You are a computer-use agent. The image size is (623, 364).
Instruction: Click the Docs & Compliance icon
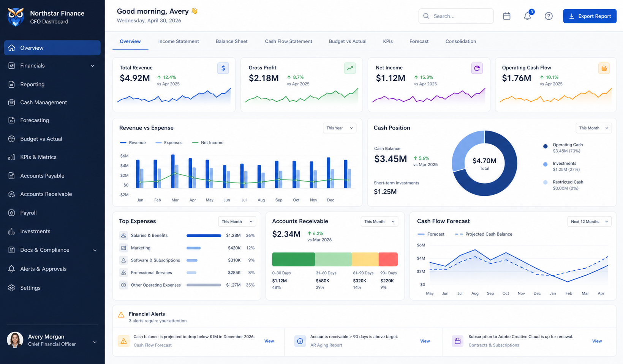coord(12,250)
